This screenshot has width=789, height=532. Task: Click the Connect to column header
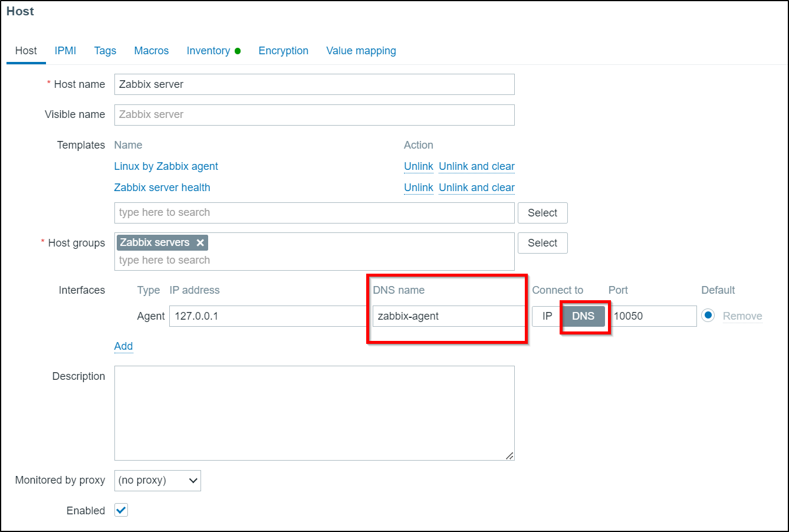coord(558,290)
